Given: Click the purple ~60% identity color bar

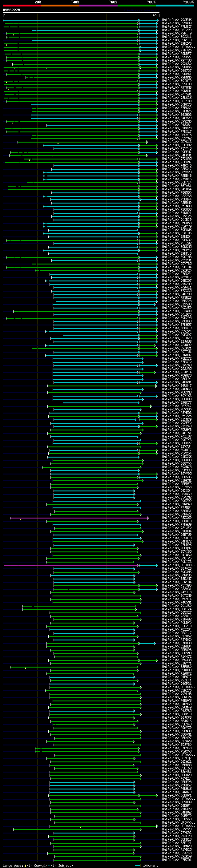Looking at the screenshot, I should [99, 6].
